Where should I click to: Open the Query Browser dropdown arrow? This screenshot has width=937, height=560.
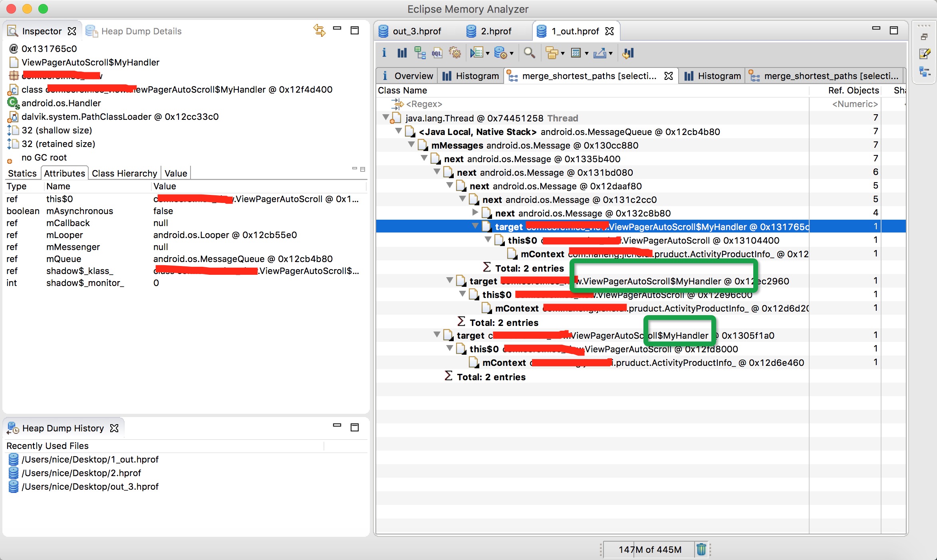[512, 54]
